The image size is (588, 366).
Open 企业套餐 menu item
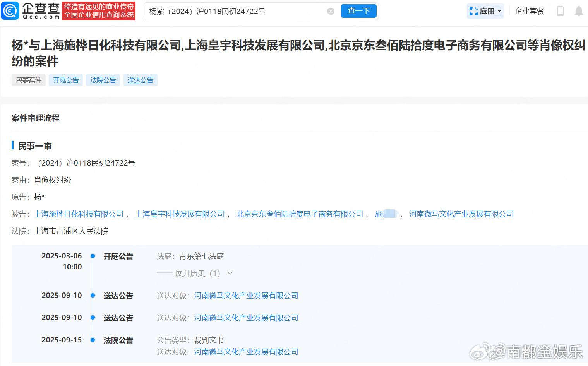(529, 11)
